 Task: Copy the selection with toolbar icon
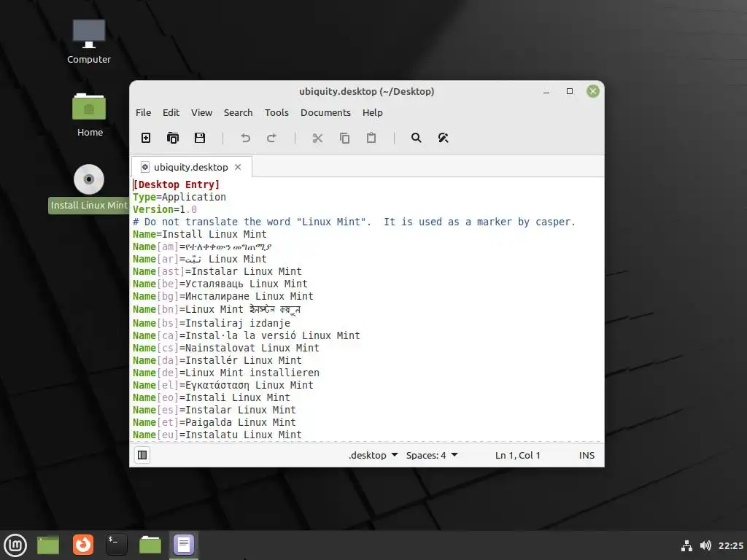[344, 138]
